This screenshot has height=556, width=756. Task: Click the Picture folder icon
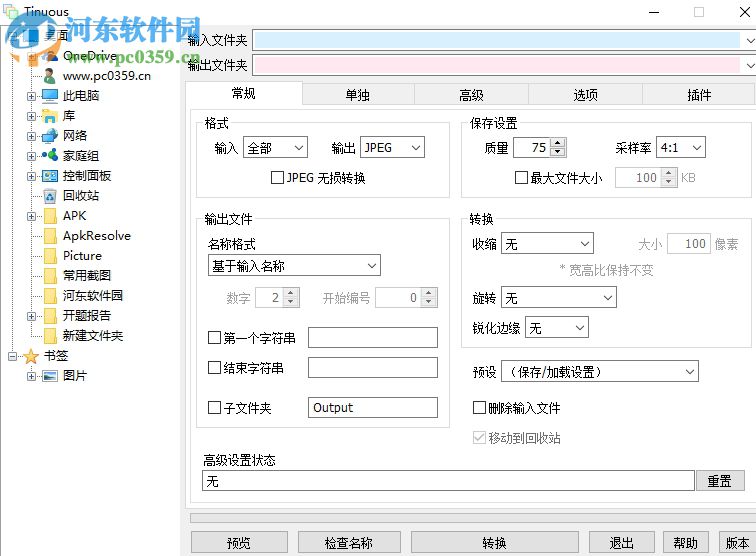(x=50, y=256)
